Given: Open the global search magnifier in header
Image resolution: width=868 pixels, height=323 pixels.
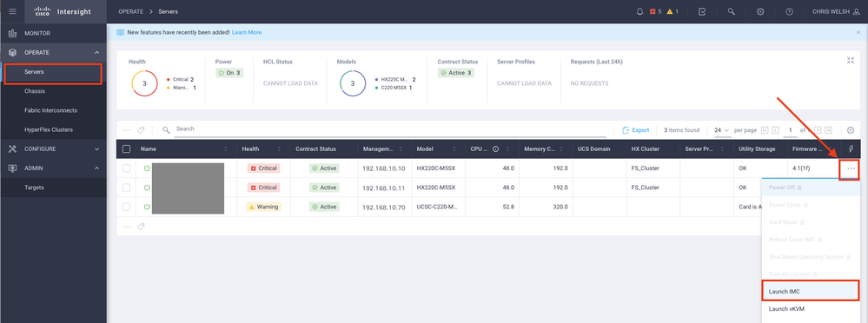Looking at the screenshot, I should (732, 11).
